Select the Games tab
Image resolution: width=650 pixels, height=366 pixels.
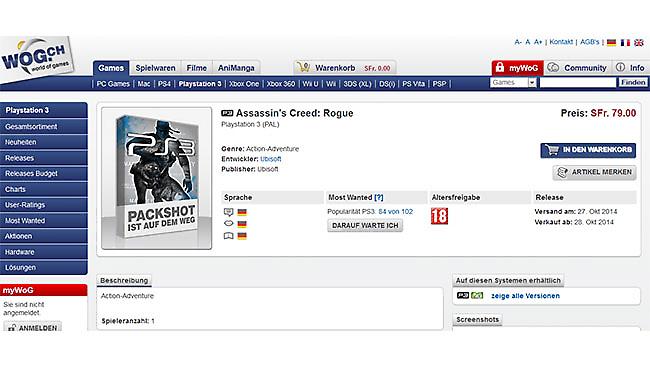pos(111,68)
